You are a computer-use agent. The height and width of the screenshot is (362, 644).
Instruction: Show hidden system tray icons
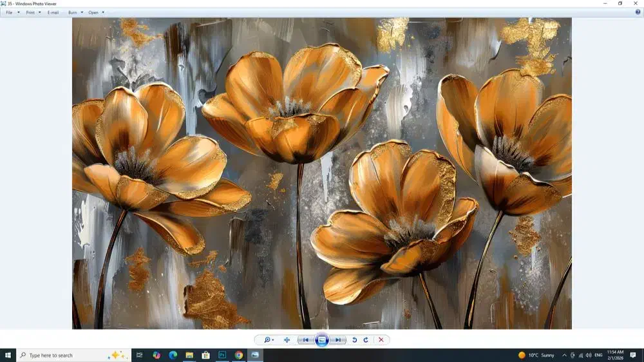[x=564, y=355]
